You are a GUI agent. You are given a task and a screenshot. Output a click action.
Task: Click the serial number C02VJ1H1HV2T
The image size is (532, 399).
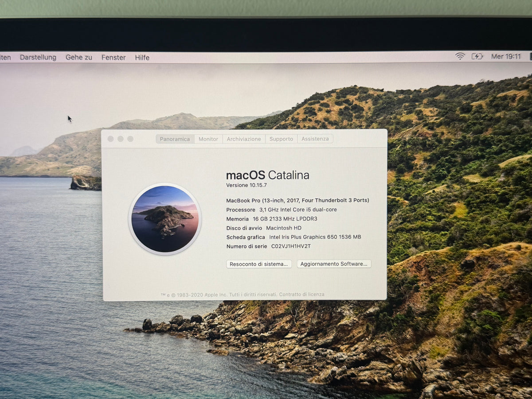tap(291, 246)
